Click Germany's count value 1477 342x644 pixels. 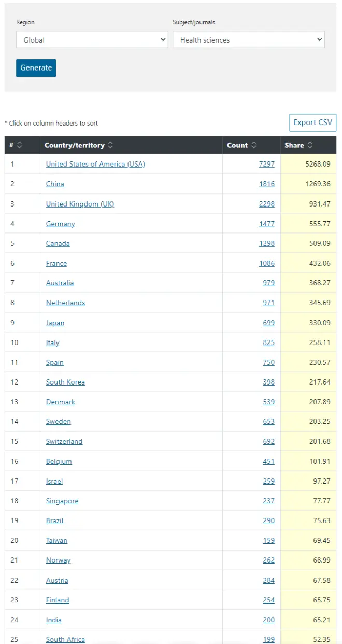266,224
